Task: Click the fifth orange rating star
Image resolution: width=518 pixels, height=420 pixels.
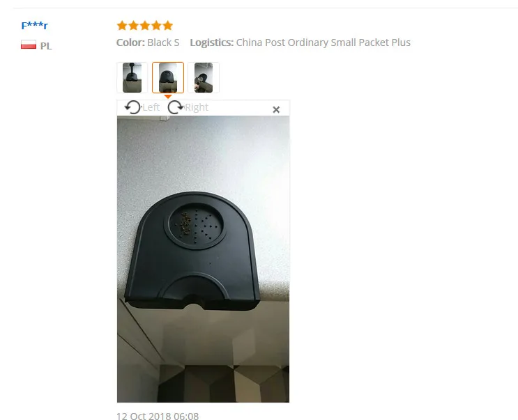Action: coord(168,25)
